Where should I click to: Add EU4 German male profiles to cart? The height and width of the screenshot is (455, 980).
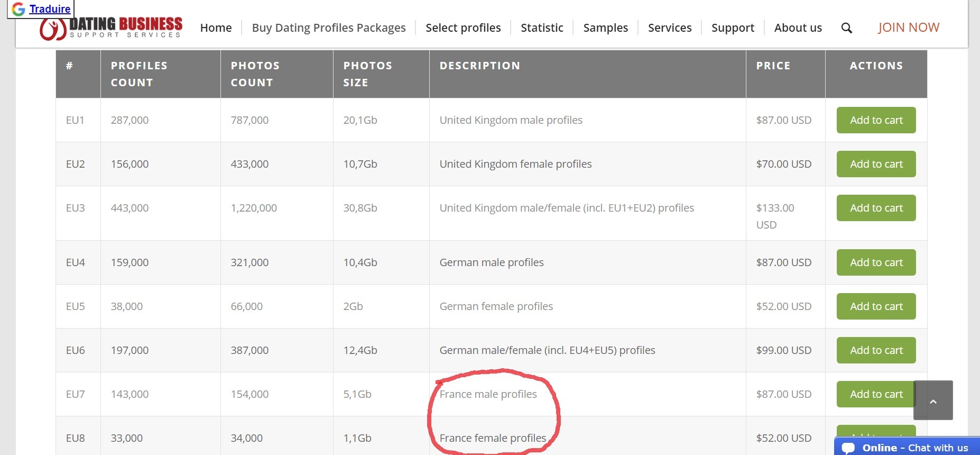876,262
